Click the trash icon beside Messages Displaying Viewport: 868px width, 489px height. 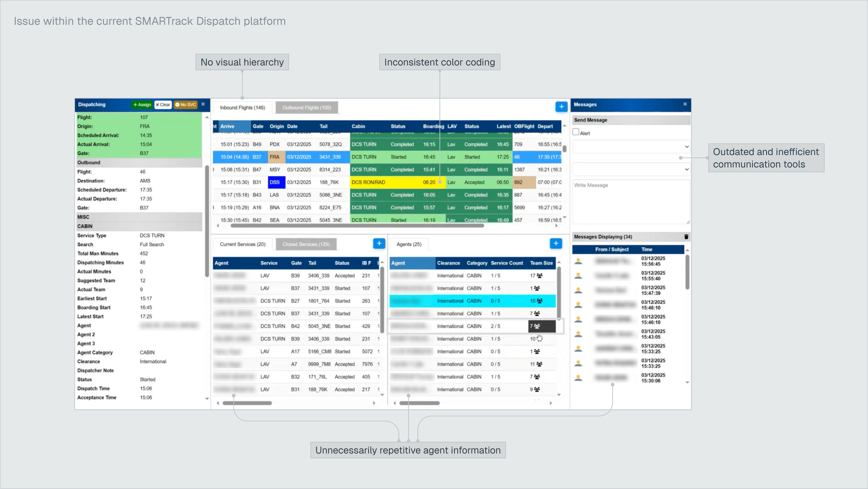pos(686,237)
